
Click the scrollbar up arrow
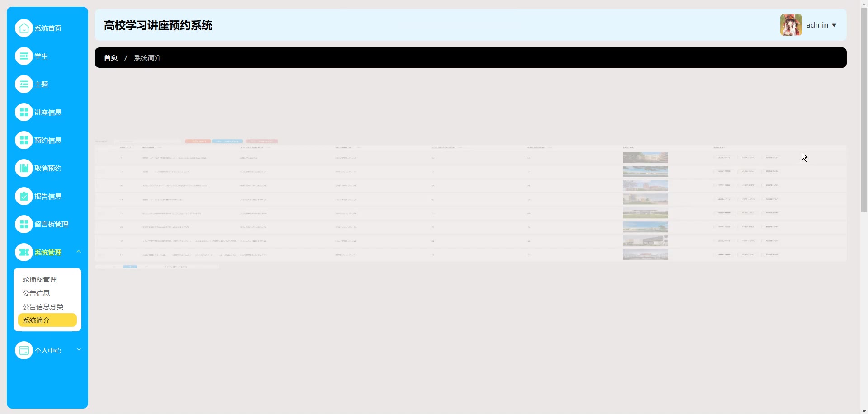point(864,4)
